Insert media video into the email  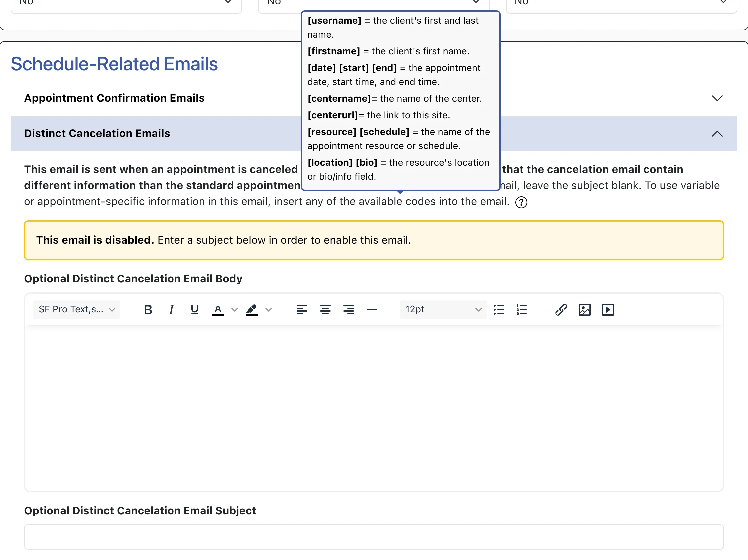(608, 309)
